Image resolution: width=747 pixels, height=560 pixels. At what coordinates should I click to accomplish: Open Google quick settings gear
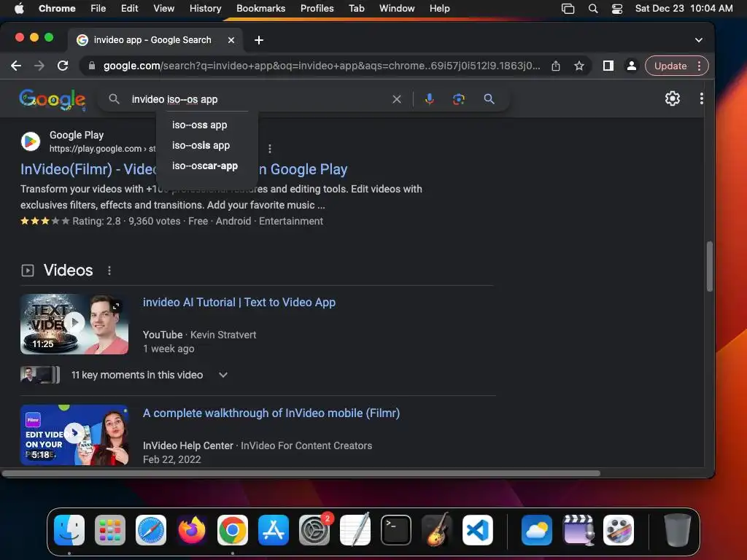click(672, 98)
